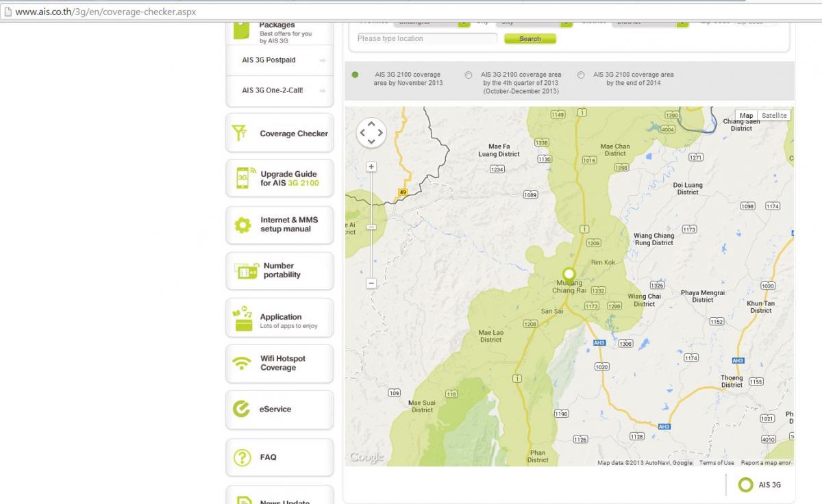Click road number 1089 on the map

pyautogui.click(x=530, y=195)
